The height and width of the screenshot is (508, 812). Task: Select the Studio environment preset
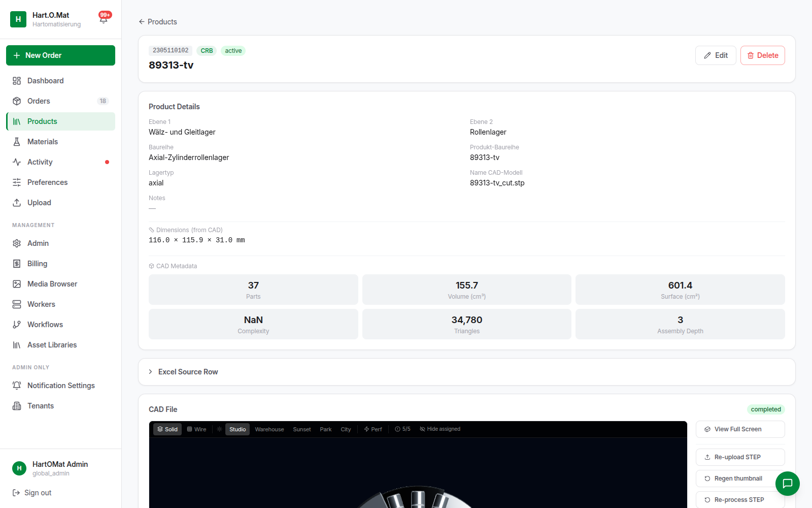click(x=238, y=429)
